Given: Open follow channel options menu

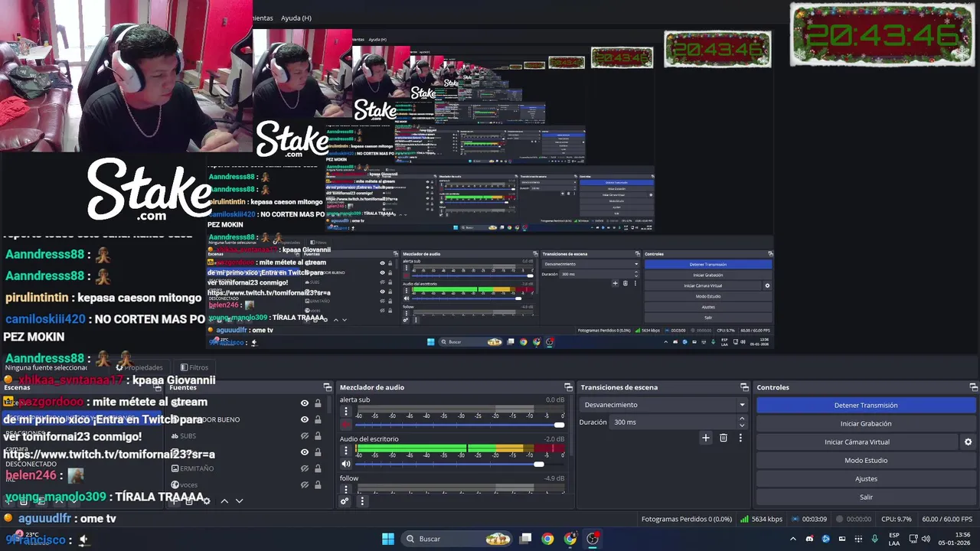Looking at the screenshot, I should coord(346,490).
